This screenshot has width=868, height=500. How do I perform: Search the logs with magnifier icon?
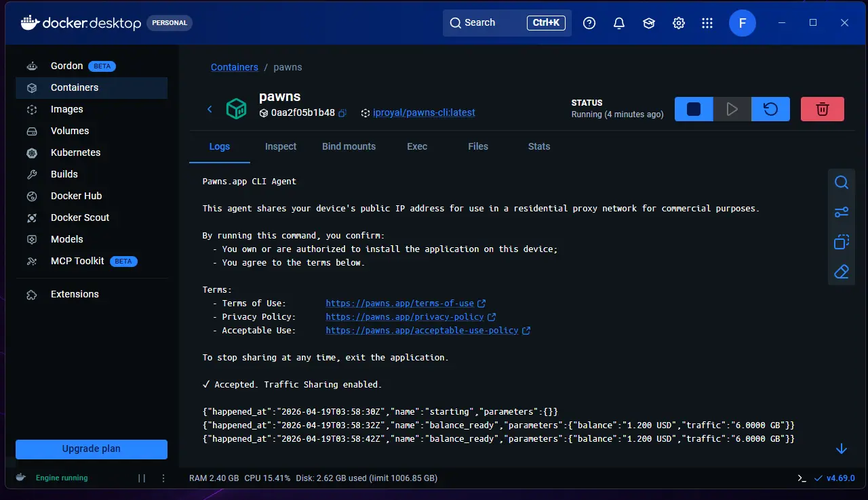pyautogui.click(x=842, y=182)
